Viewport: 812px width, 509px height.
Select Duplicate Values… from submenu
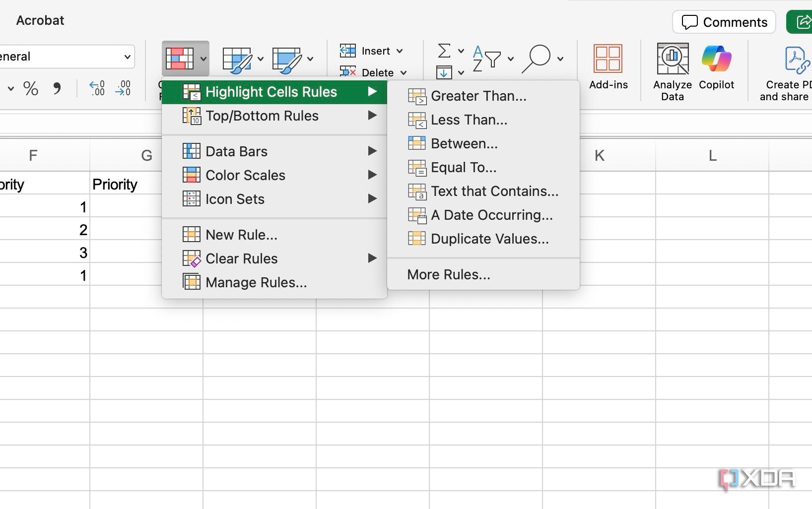tap(489, 239)
